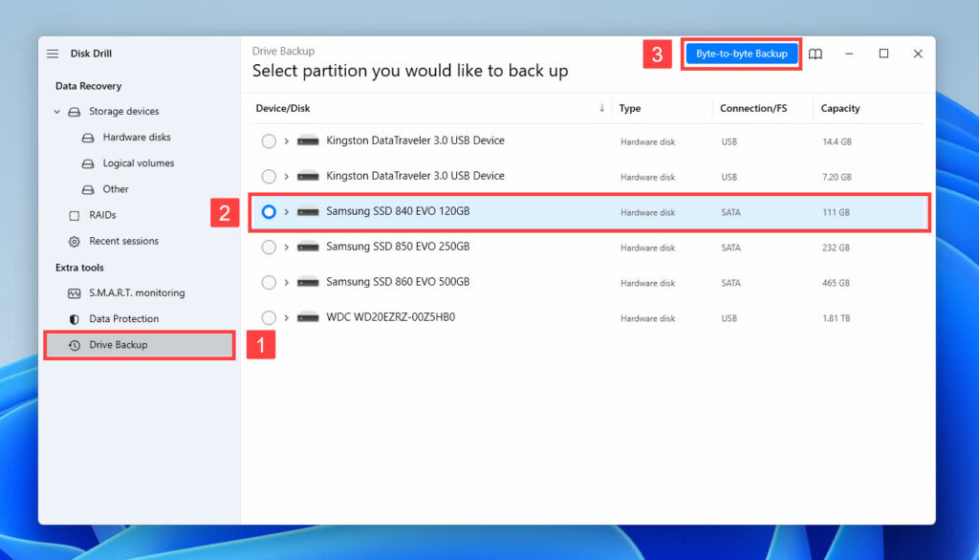Click the hamburger menu icon beside Disk Drill
979x560 pixels.
point(53,53)
